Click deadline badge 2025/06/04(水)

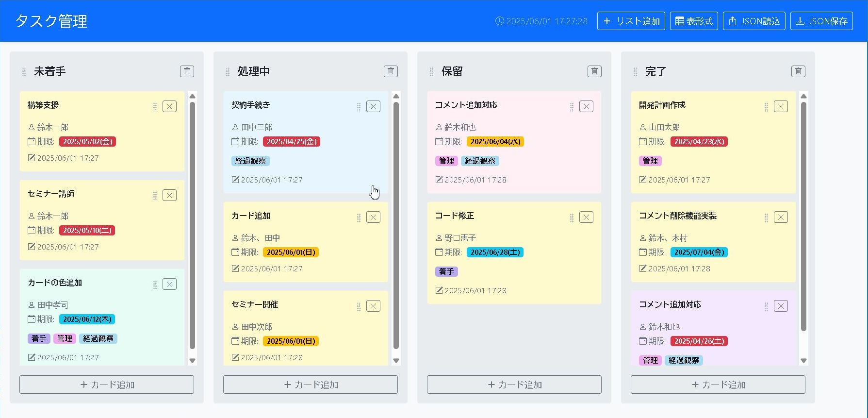click(x=495, y=142)
